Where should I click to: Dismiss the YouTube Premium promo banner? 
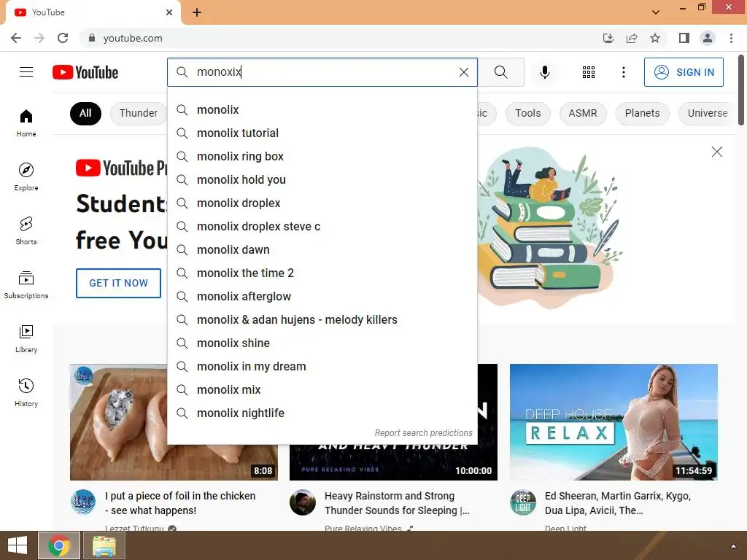click(x=716, y=152)
